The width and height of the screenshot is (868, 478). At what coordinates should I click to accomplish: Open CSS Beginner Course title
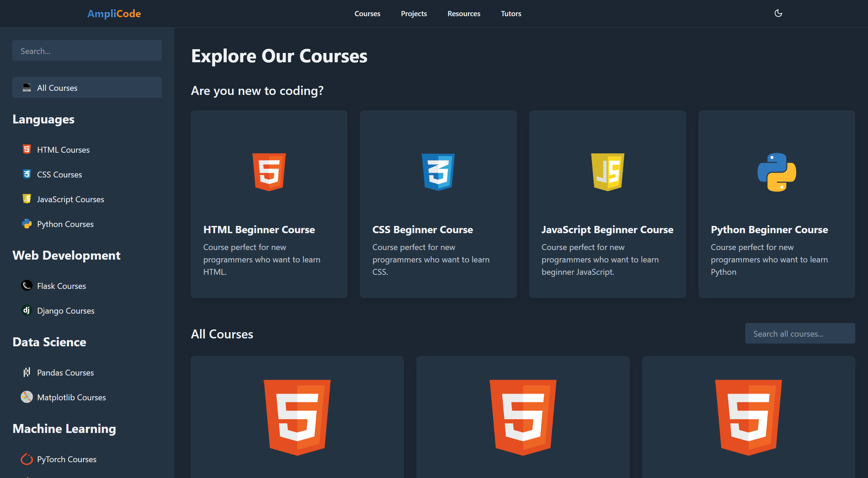422,230
